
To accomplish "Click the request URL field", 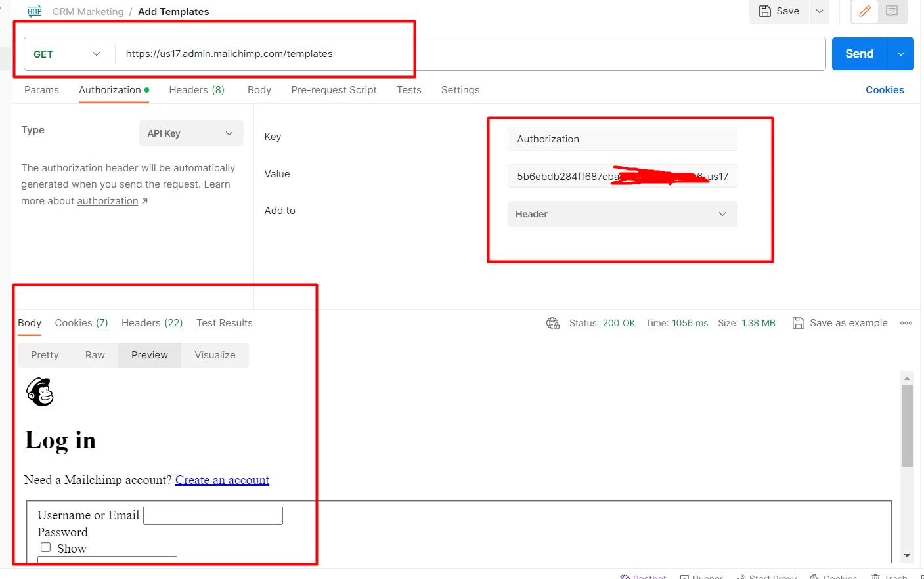I will click(x=470, y=54).
